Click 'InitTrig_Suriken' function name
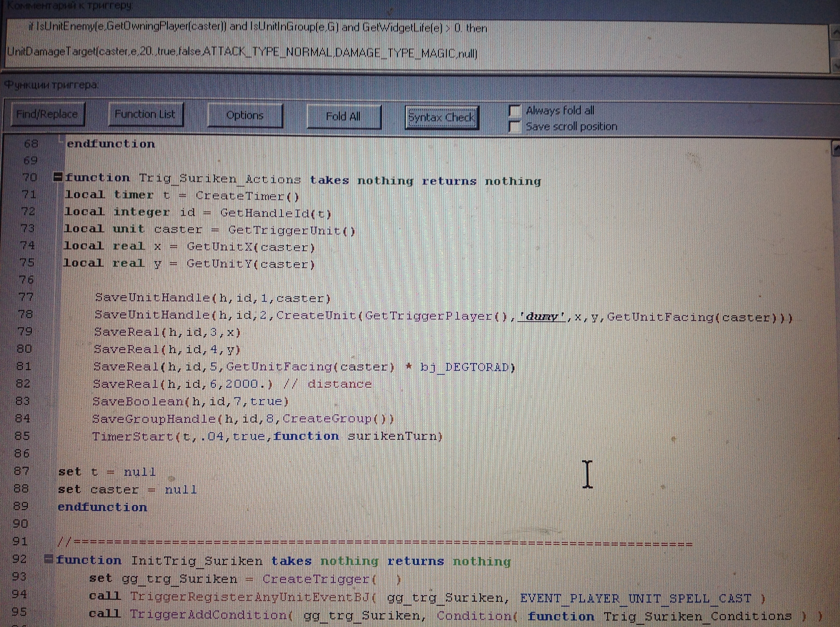This screenshot has height=627, width=840. pyautogui.click(x=196, y=561)
